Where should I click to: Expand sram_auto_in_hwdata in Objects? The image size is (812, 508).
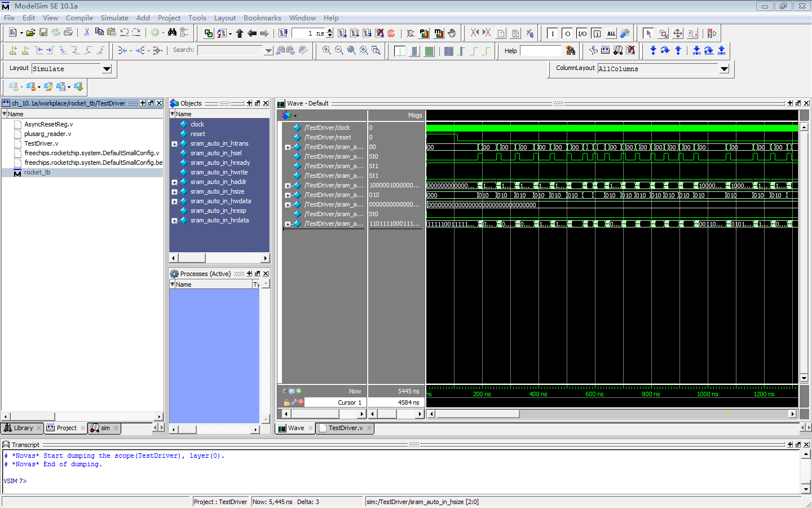point(174,202)
